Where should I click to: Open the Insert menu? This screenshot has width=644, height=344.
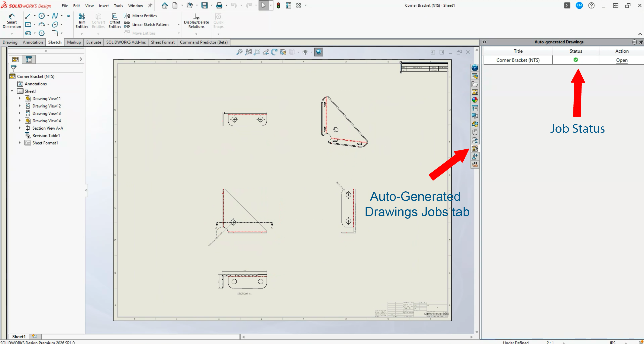point(103,6)
